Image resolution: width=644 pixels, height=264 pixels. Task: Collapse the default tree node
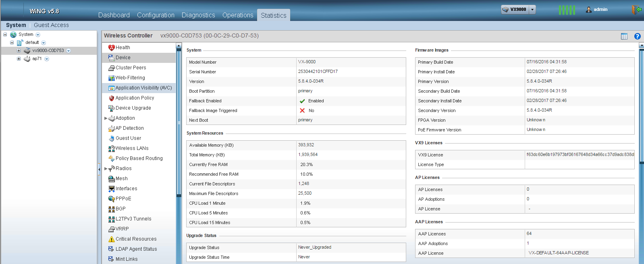point(12,43)
